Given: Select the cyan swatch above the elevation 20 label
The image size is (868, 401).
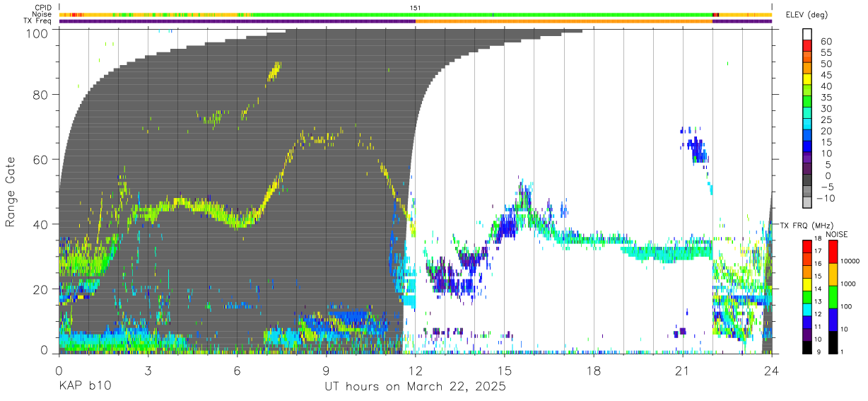Looking at the screenshot, I should pyautogui.click(x=807, y=124).
